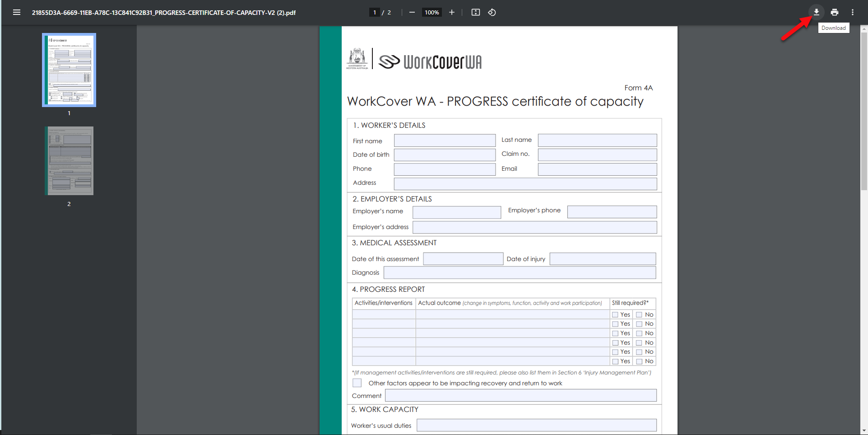Tick 'Other factors appear to be impacting recovery' checkbox
The image size is (868, 435).
[x=357, y=383]
